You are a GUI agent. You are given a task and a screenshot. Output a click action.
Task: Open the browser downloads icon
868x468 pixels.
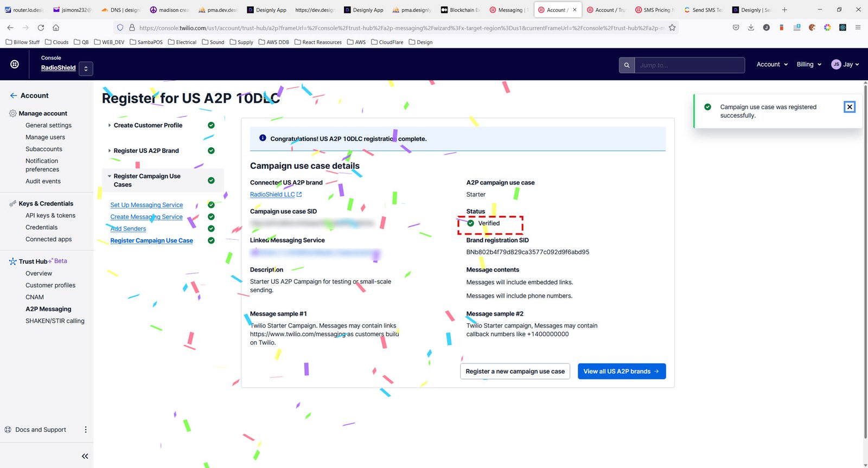click(751, 28)
